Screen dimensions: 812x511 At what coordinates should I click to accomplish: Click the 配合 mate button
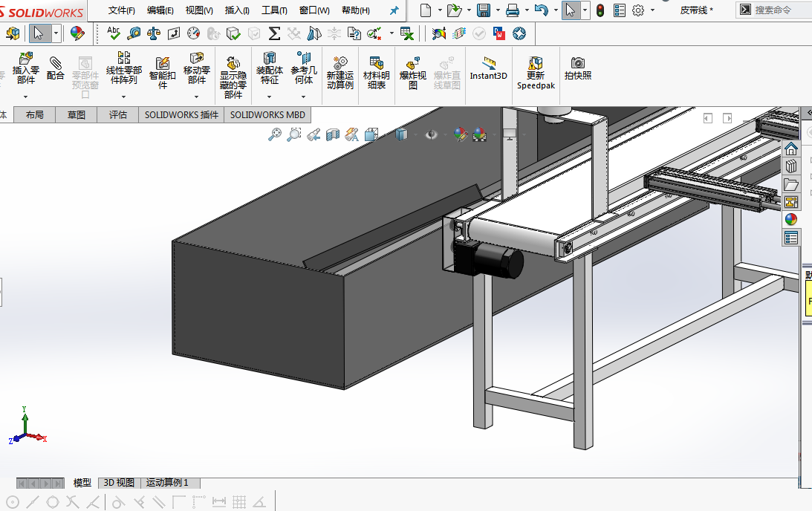[x=56, y=68]
